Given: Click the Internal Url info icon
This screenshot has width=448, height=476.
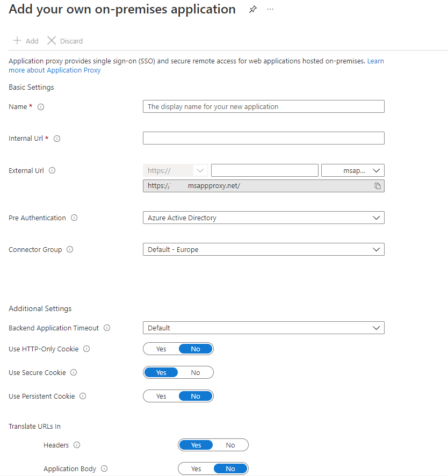Looking at the screenshot, I should pyautogui.click(x=57, y=138).
